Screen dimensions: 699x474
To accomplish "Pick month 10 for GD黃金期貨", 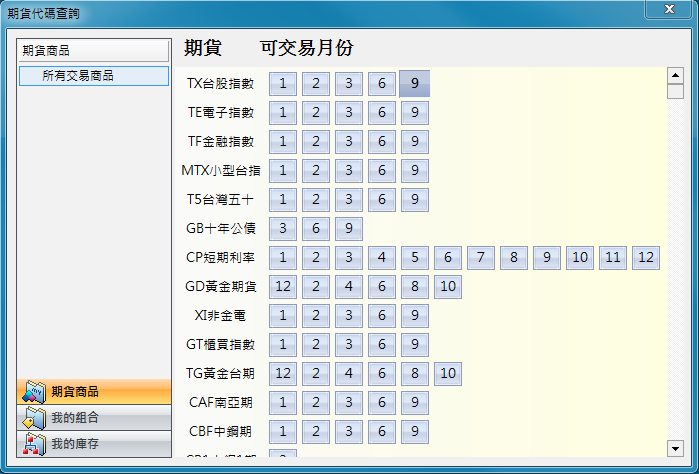I will (x=448, y=287).
